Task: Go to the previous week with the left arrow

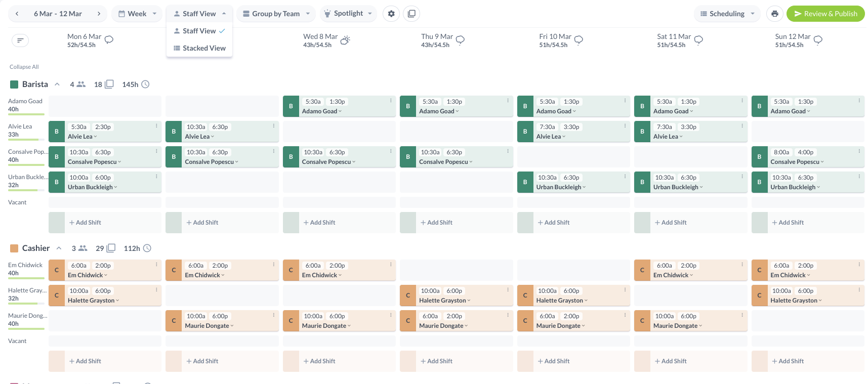Action: [x=17, y=14]
